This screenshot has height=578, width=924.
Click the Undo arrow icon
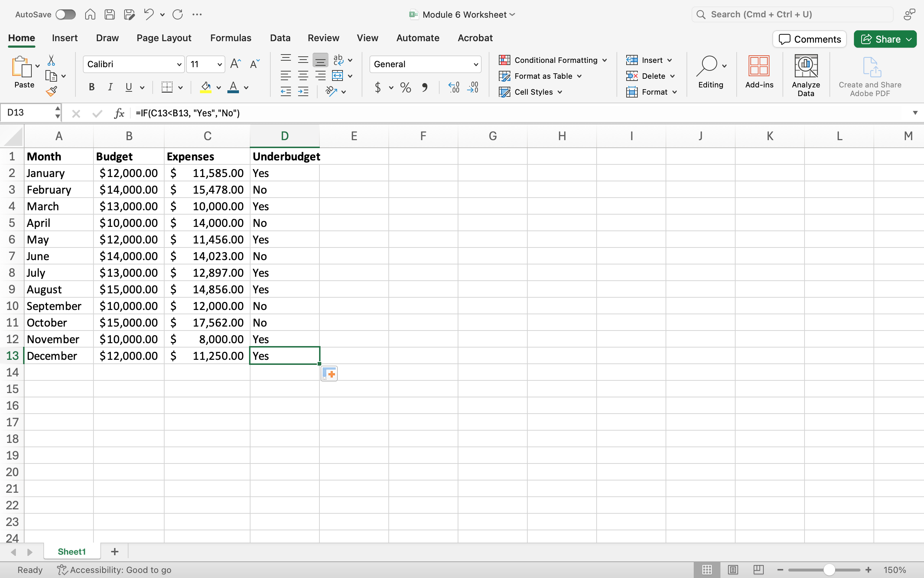(x=149, y=14)
